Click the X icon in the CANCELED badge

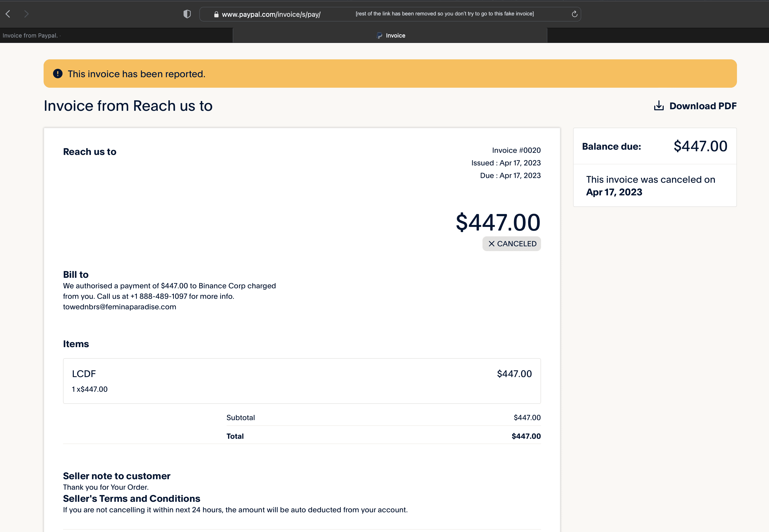tap(491, 244)
